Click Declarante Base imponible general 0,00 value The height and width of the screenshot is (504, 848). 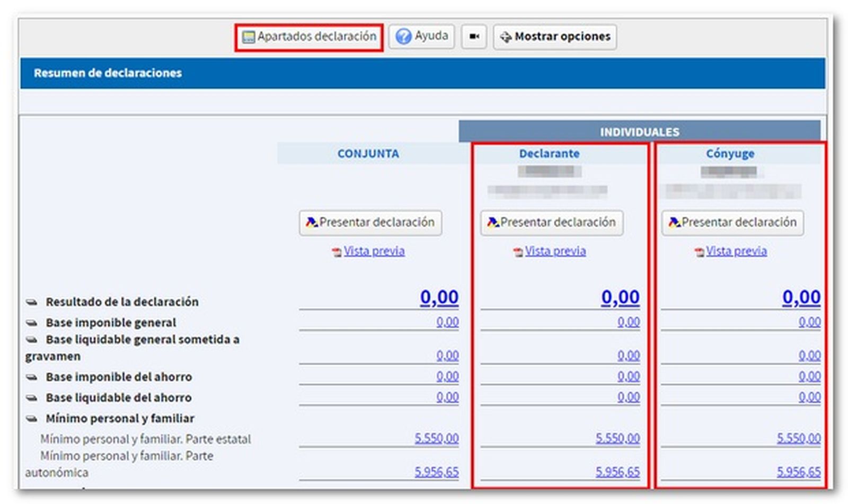[629, 322]
